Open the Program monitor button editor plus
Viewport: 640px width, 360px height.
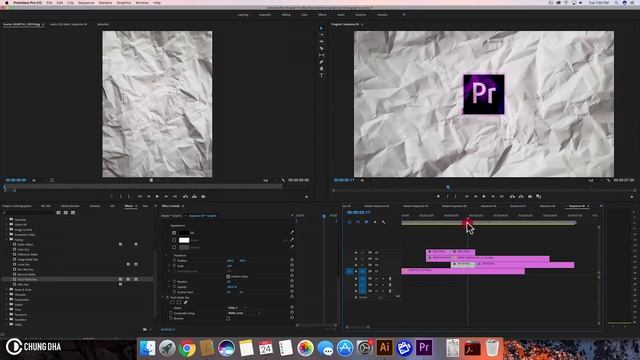(632, 197)
